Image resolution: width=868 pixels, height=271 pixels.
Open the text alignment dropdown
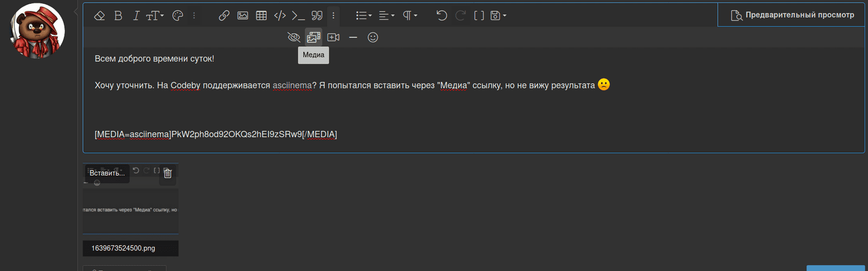pyautogui.click(x=386, y=16)
